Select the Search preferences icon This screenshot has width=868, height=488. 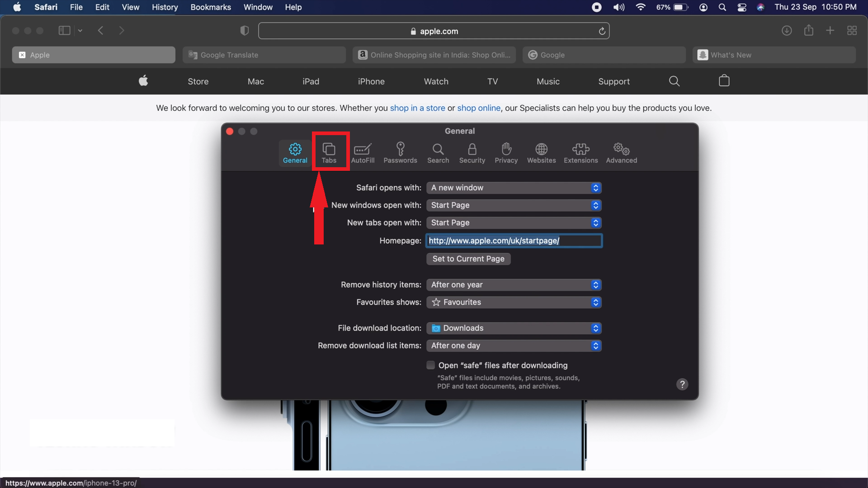pos(438,153)
